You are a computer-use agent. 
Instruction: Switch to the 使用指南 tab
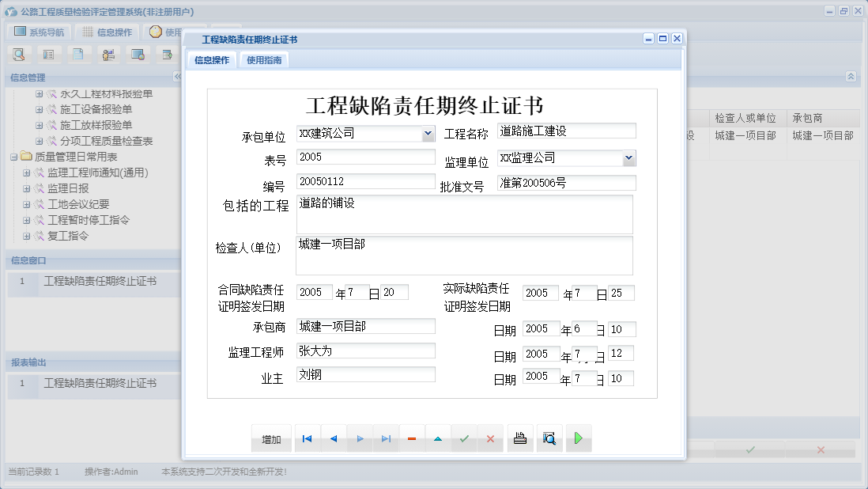click(x=263, y=59)
